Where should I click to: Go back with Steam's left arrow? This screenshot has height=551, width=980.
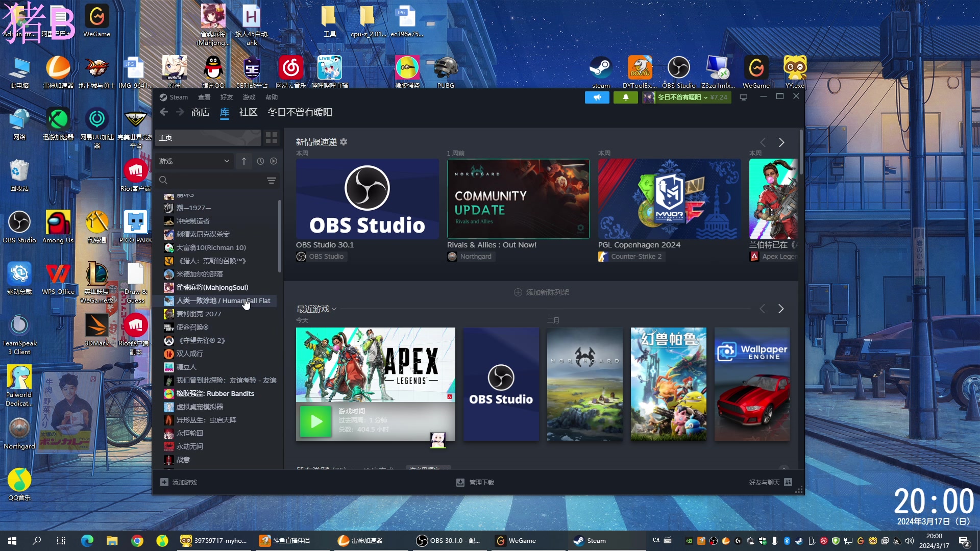tap(164, 112)
